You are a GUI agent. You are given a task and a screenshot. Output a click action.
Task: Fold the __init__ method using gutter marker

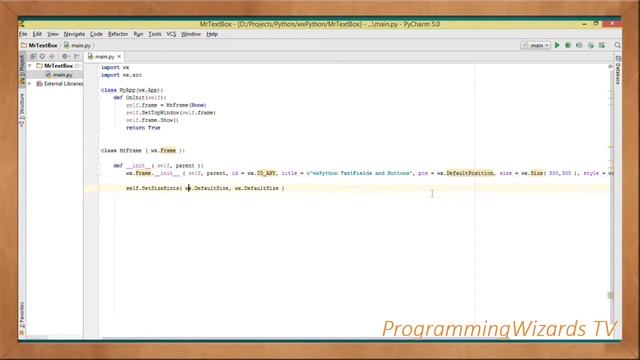coord(98,166)
